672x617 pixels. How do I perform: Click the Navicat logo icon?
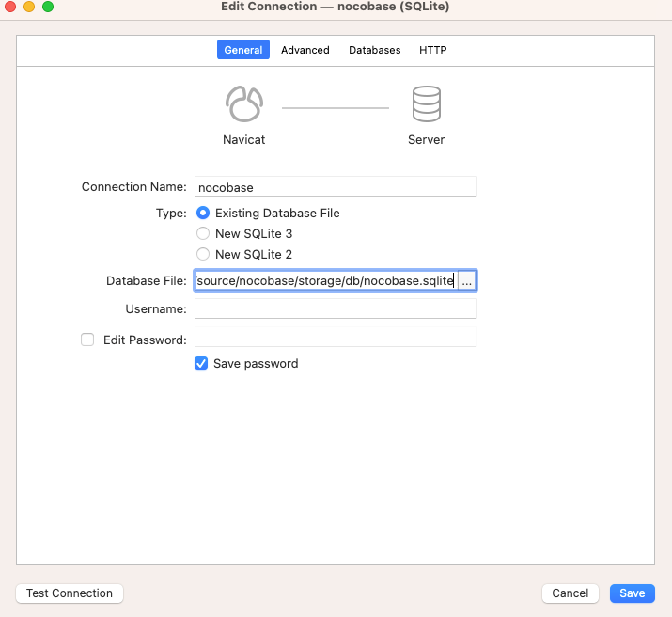(243, 104)
